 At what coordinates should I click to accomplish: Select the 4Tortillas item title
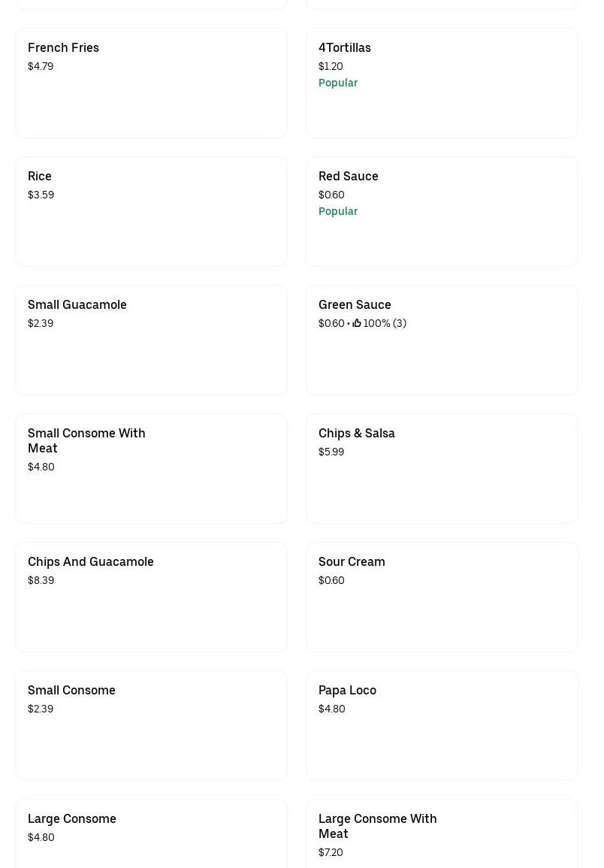pos(344,48)
